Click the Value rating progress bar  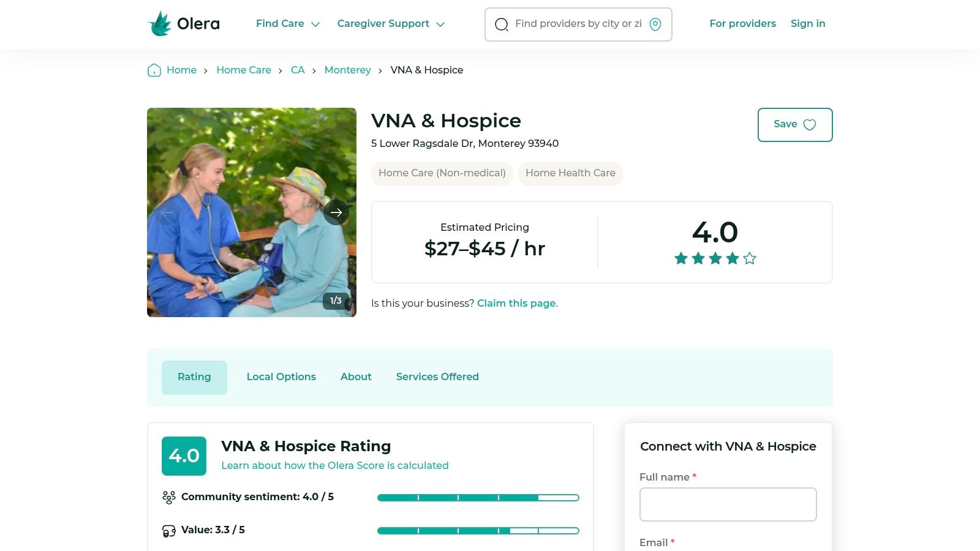[478, 530]
